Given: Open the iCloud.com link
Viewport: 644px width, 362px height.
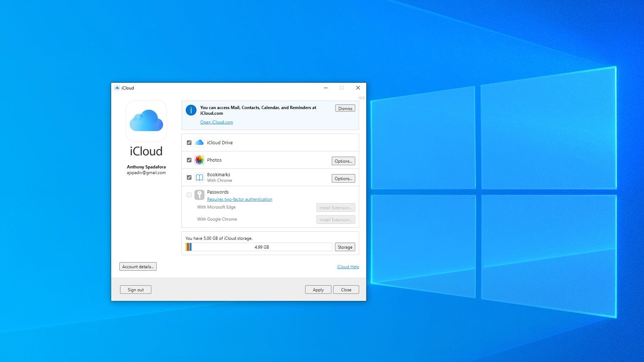Looking at the screenshot, I should (217, 122).
